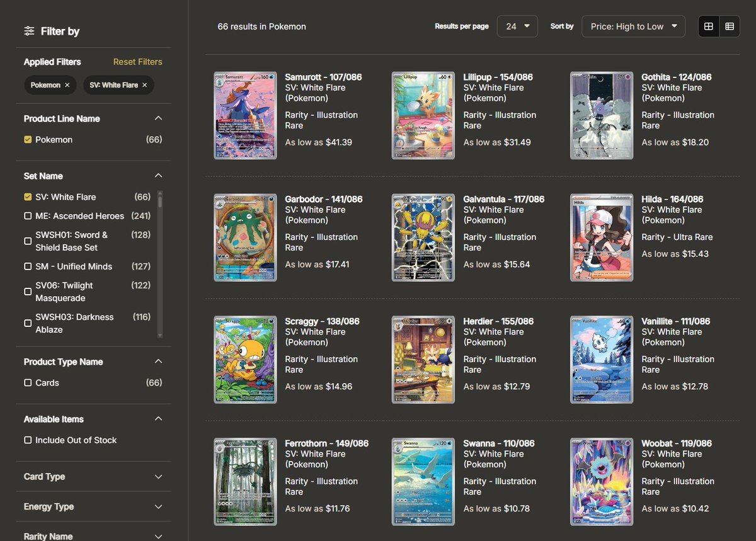Remove the Pokemon applied filter chip
The image size is (756, 541).
[67, 85]
